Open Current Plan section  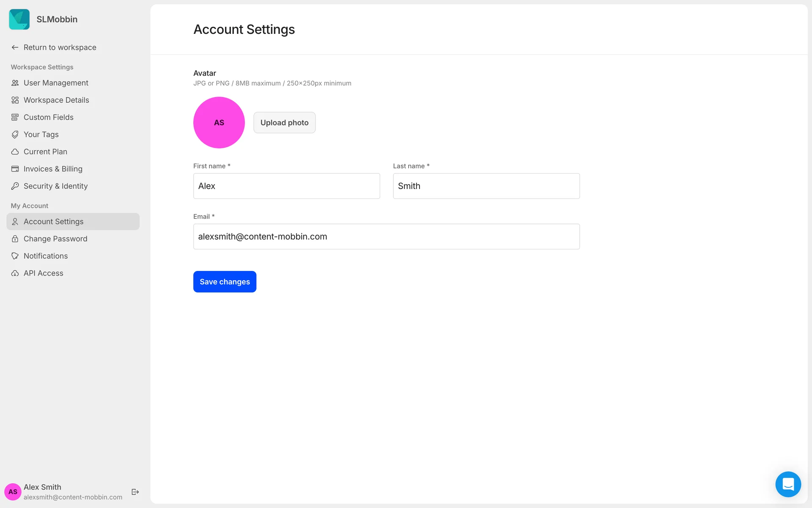[45, 152]
